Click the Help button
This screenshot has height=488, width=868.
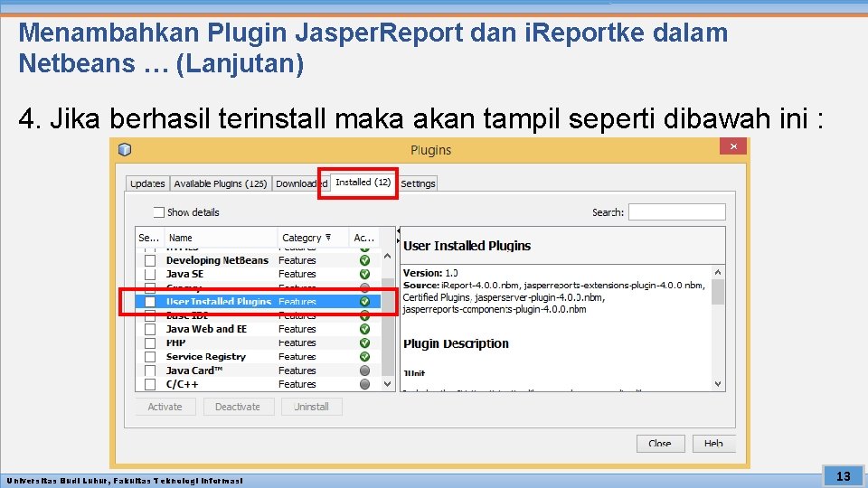(713, 443)
